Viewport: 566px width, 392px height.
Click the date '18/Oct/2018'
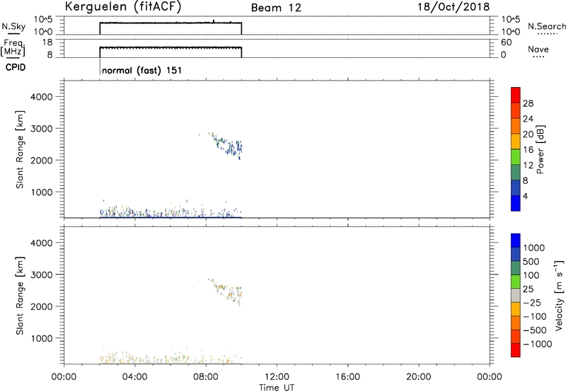[x=454, y=7]
